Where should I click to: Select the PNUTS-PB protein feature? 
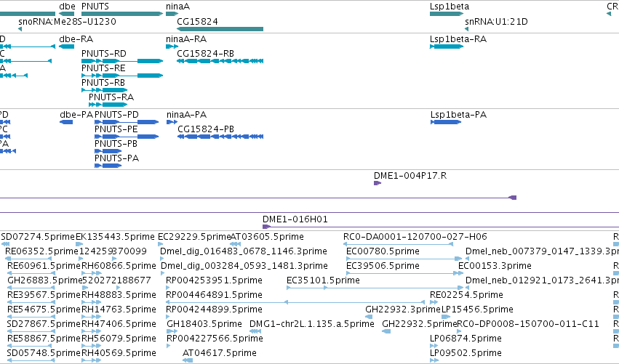pyautogui.click(x=108, y=151)
